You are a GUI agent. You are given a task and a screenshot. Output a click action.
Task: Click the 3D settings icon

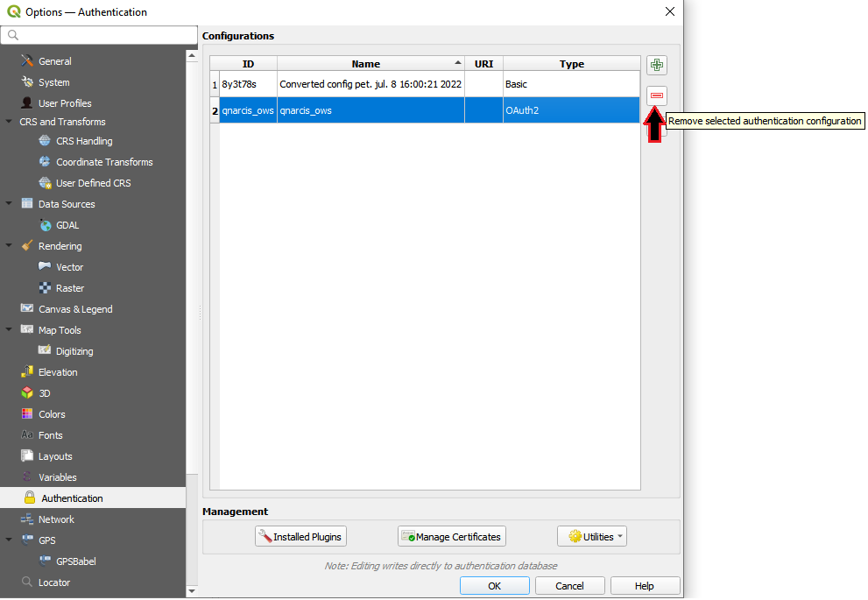coord(29,392)
